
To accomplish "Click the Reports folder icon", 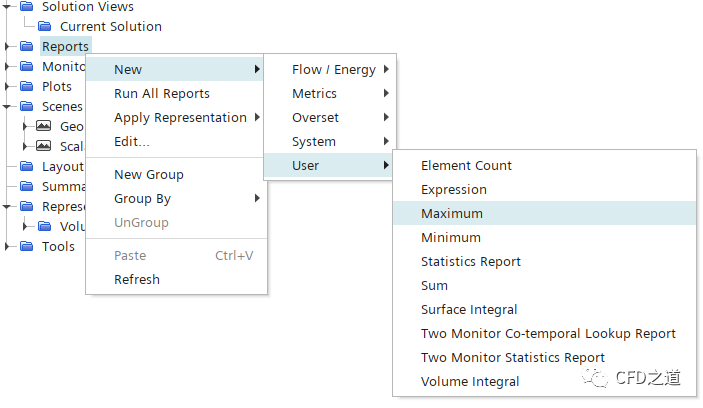I will (x=27, y=47).
